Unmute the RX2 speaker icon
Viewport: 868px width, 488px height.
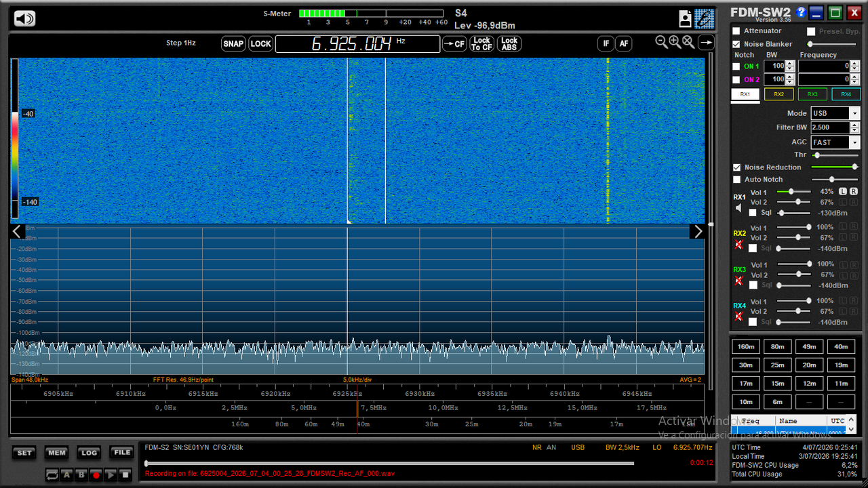(739, 244)
